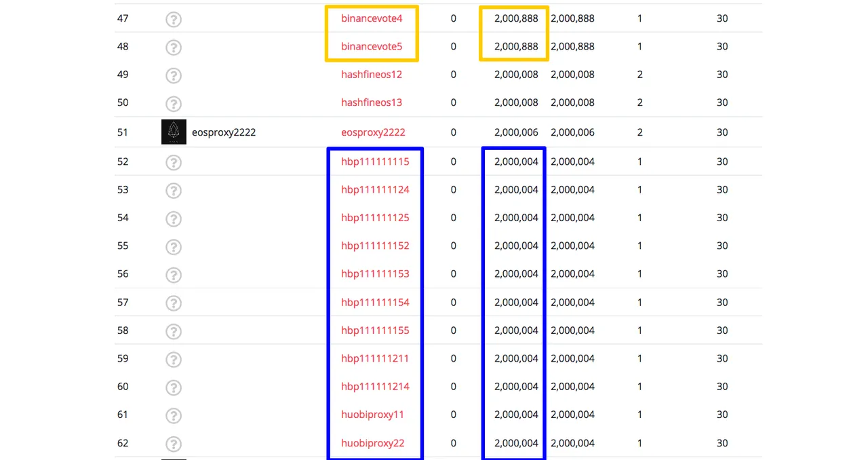Click the 0 value in row 47
868x460 pixels.
coord(454,18)
